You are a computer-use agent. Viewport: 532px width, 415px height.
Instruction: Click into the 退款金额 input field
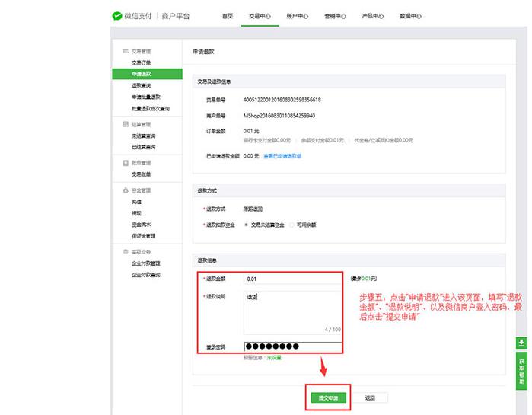pos(291,279)
